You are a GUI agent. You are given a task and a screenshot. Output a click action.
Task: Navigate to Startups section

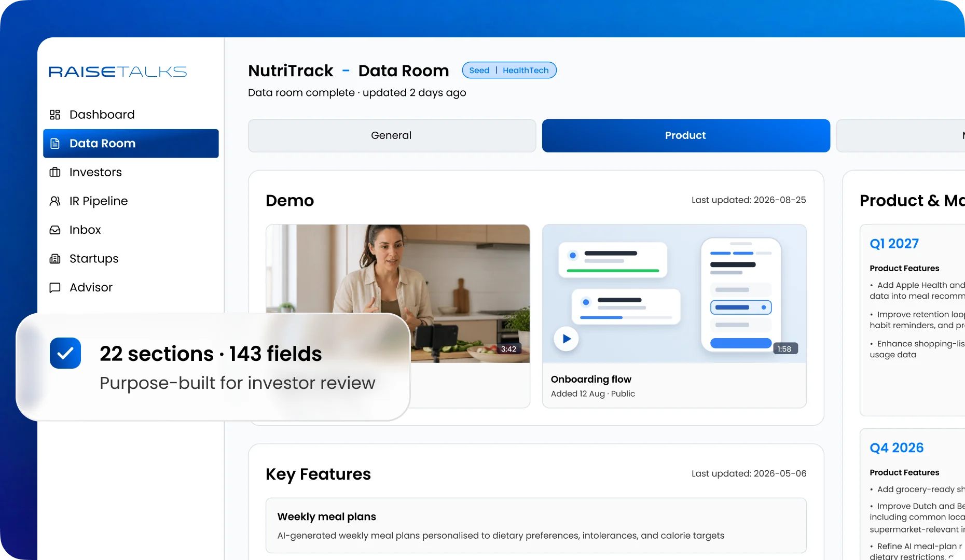(131, 259)
